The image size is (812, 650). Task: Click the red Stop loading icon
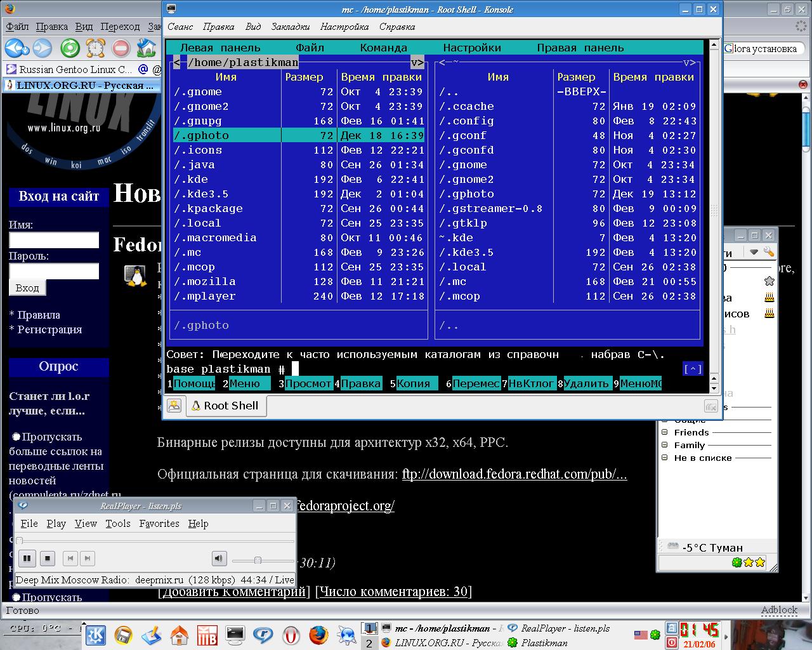coord(121,48)
